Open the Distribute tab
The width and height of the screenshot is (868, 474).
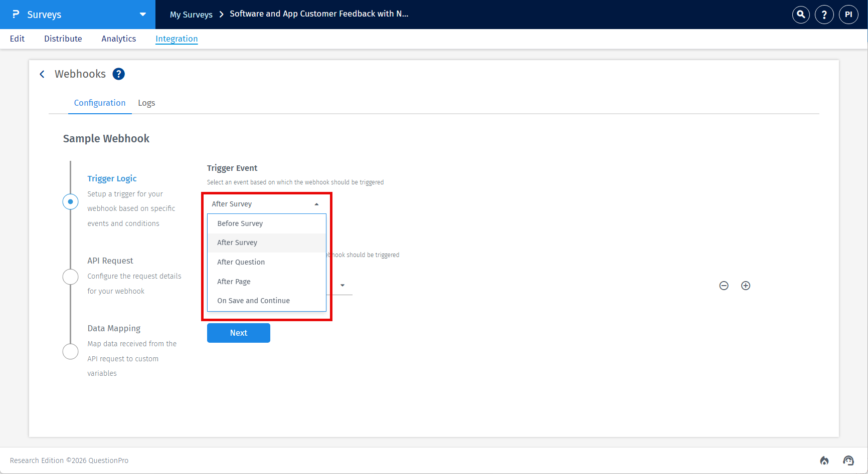(63, 39)
